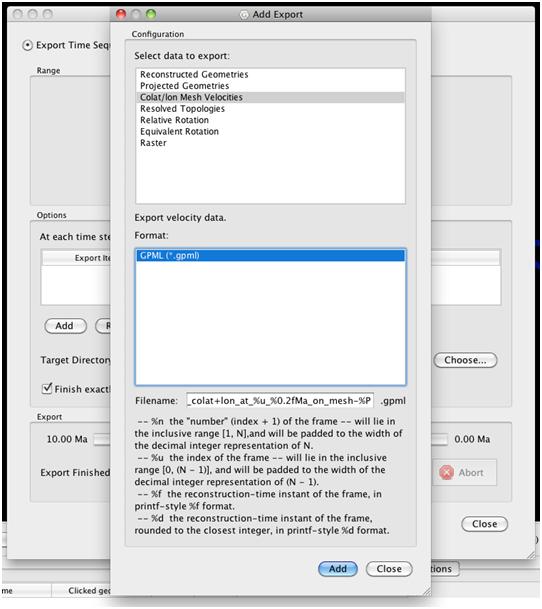Image resolution: width=542 pixels, height=609 pixels.
Task: Click the Filename template input field
Action: [280, 400]
